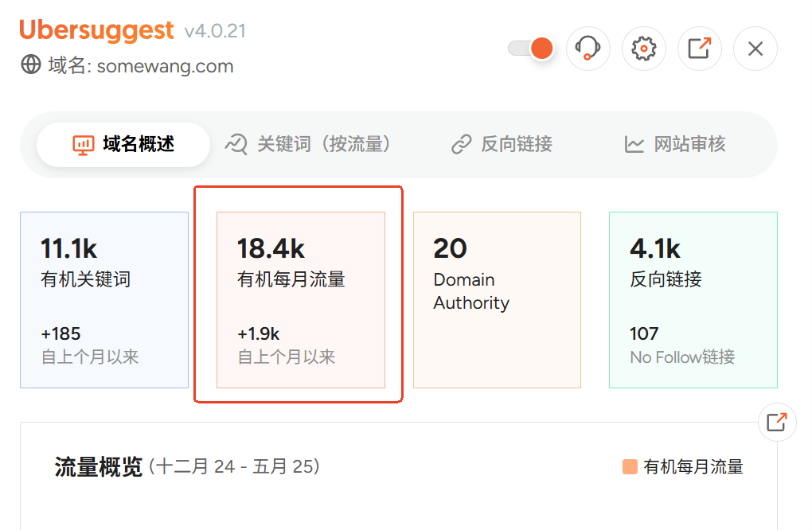Viewport: 812px width, 530px height.
Task: Click the 流量概览 heading
Action: tap(99, 467)
